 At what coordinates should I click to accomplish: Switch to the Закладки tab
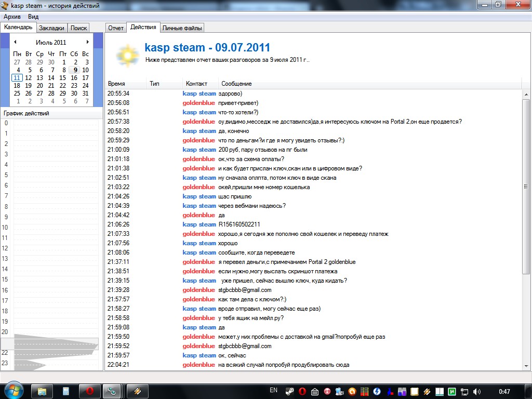[x=51, y=28]
